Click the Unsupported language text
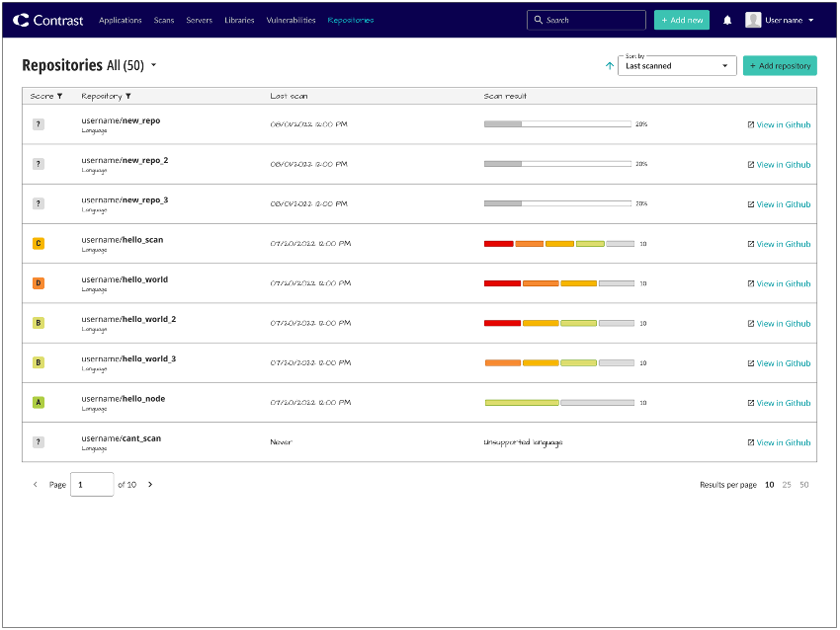This screenshot has height=630, width=840. pyautogui.click(x=523, y=442)
